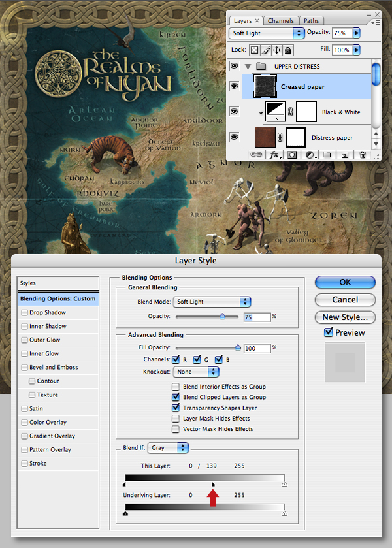This screenshot has height=548, width=392.
Task: Hide the UPPER DISTRESS group
Action: (x=234, y=66)
